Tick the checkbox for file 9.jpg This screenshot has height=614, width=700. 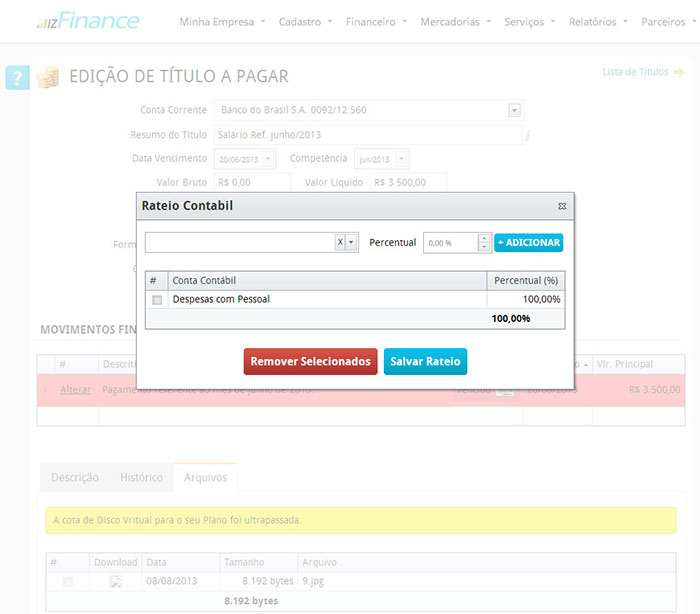[x=68, y=581]
